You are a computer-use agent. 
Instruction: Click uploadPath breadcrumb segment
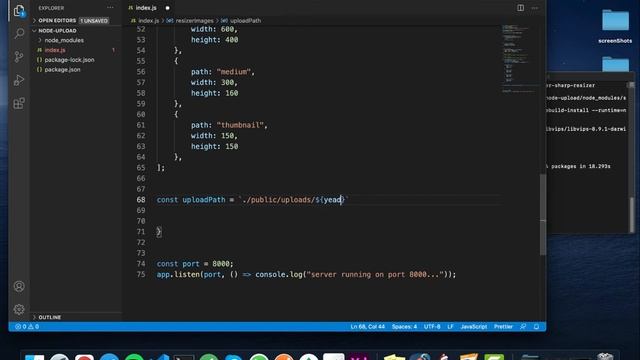click(x=245, y=20)
